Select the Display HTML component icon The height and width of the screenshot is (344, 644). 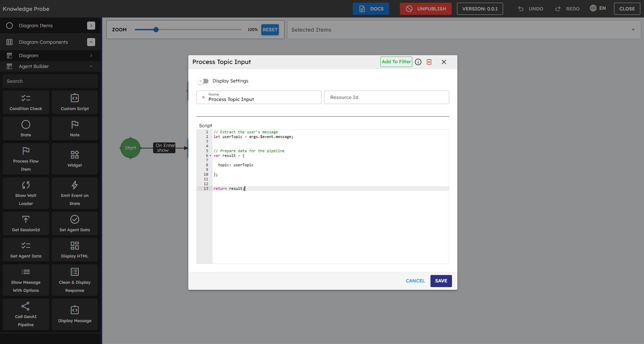tap(75, 246)
